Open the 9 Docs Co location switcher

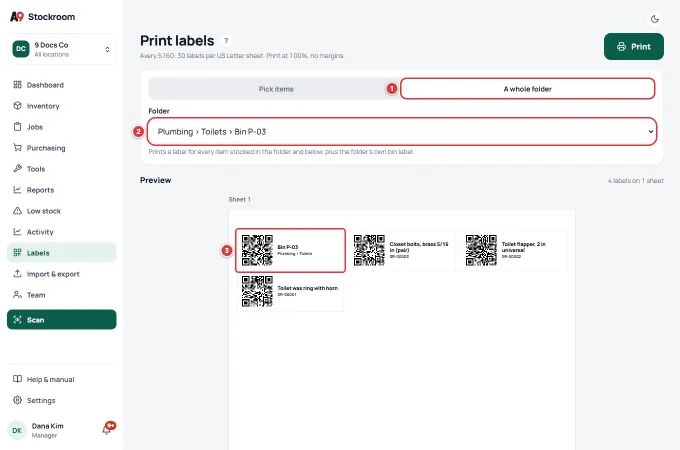[x=62, y=49]
